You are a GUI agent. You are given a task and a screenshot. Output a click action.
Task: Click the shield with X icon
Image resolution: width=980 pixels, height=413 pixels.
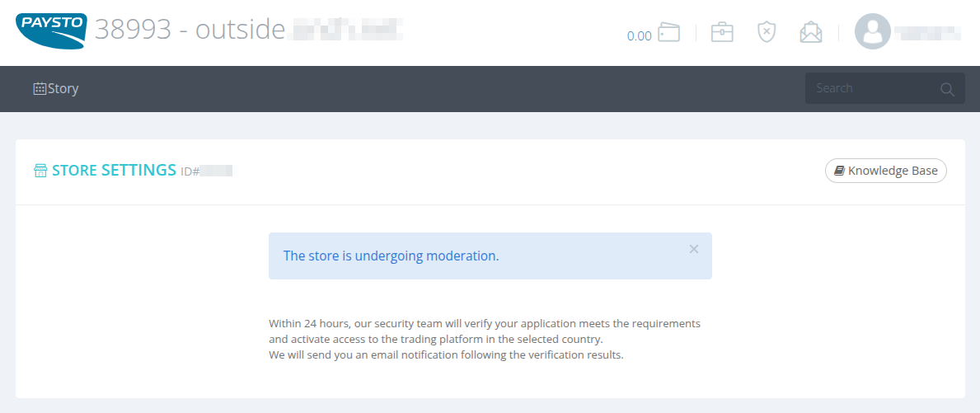pos(767,32)
